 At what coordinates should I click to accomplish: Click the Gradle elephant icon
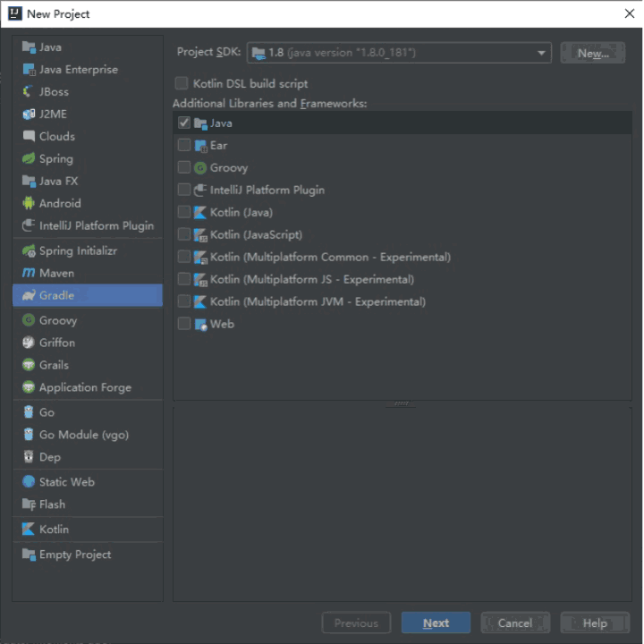pyautogui.click(x=29, y=295)
